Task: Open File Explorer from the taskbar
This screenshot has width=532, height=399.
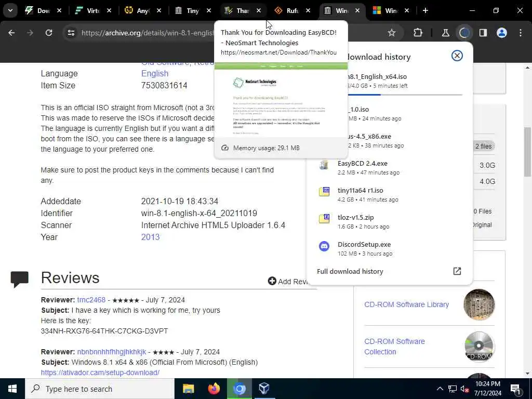Action: [188, 389]
